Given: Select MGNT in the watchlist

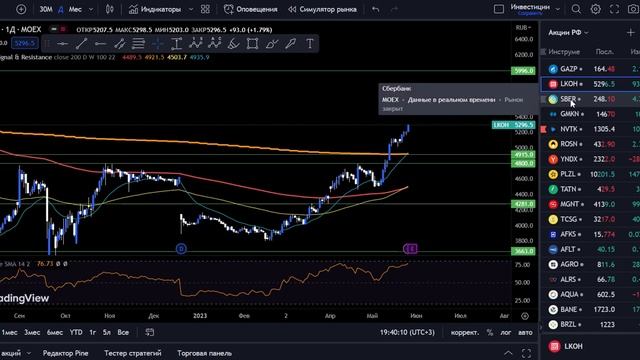Looking at the screenshot, I should pos(590,204).
